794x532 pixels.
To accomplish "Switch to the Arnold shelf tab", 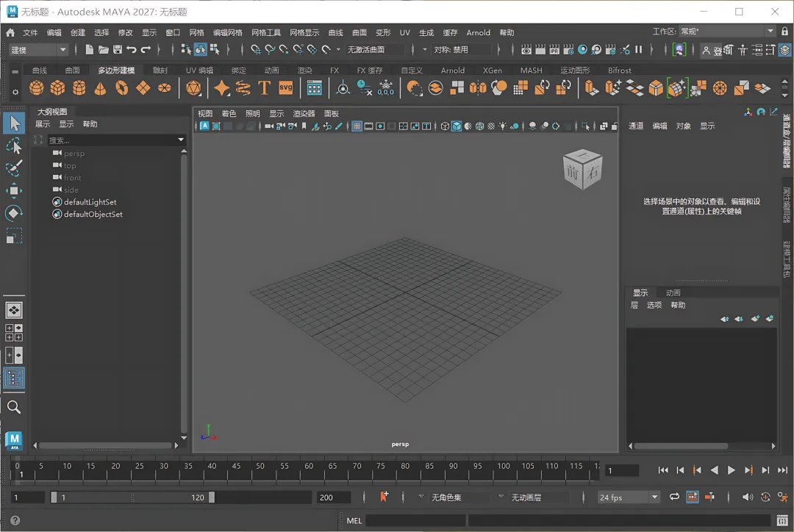I will (452, 71).
